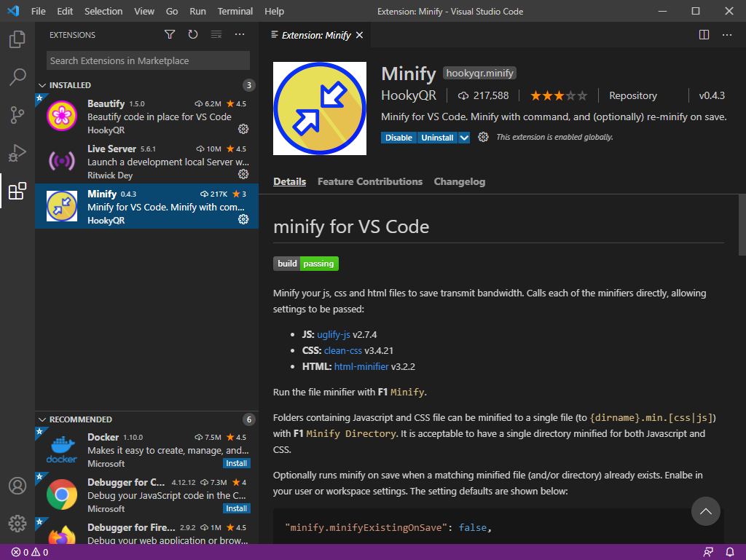
Task: Select Live Server in installed extensions
Action: tap(146, 161)
